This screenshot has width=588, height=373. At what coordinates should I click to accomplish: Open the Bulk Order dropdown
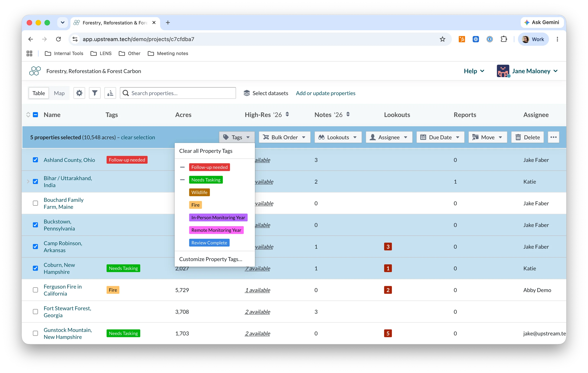point(284,137)
